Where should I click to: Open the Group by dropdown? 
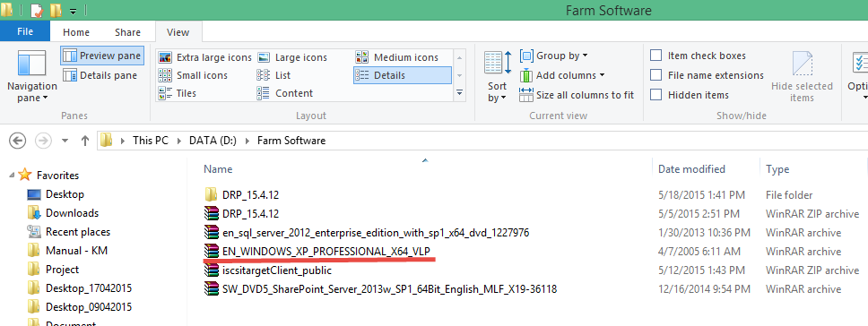(x=553, y=56)
